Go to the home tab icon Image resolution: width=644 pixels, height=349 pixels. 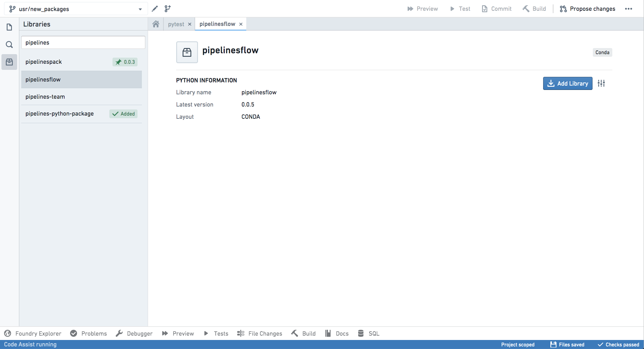click(x=156, y=24)
